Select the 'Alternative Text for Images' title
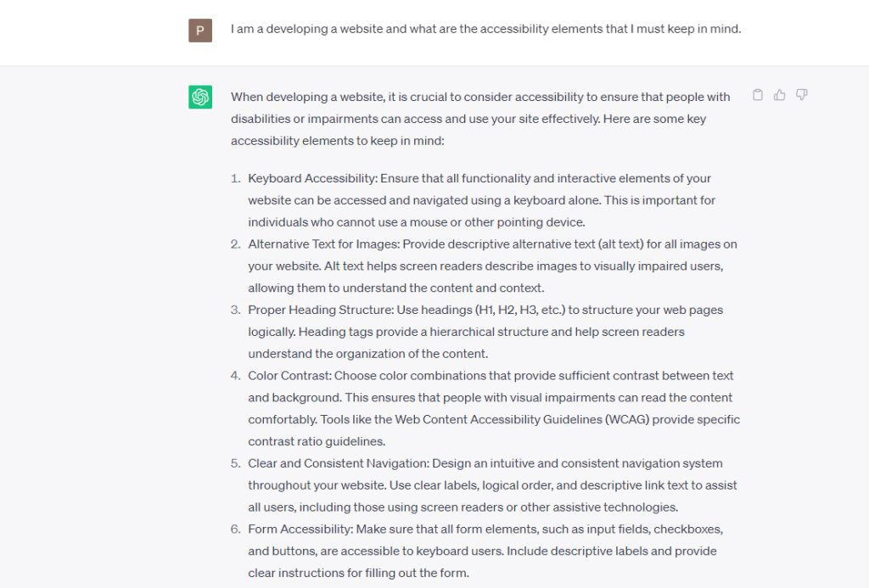869x588 pixels. tap(323, 244)
